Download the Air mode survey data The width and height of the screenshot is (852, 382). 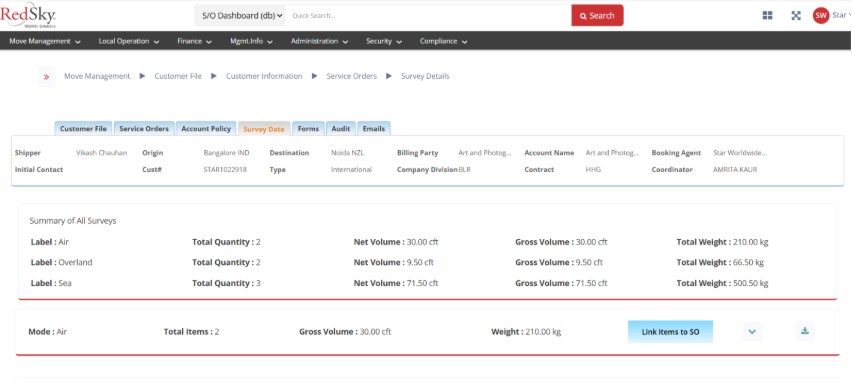point(805,331)
